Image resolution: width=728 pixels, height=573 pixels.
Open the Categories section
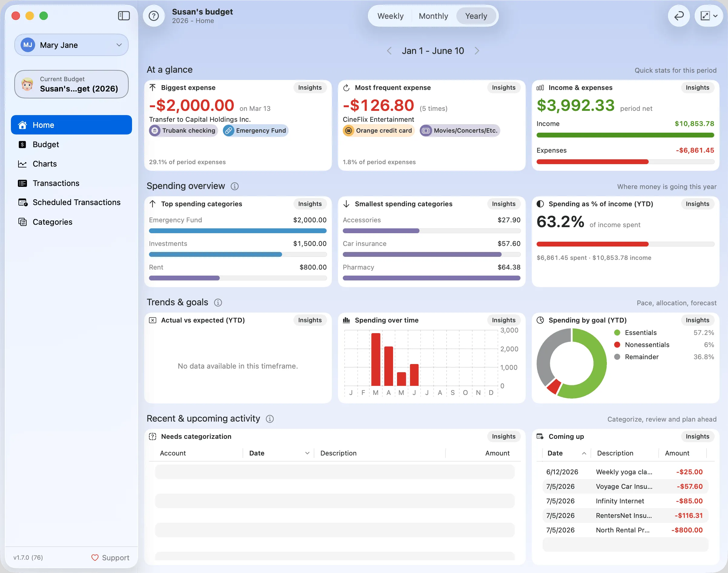[x=71, y=222]
